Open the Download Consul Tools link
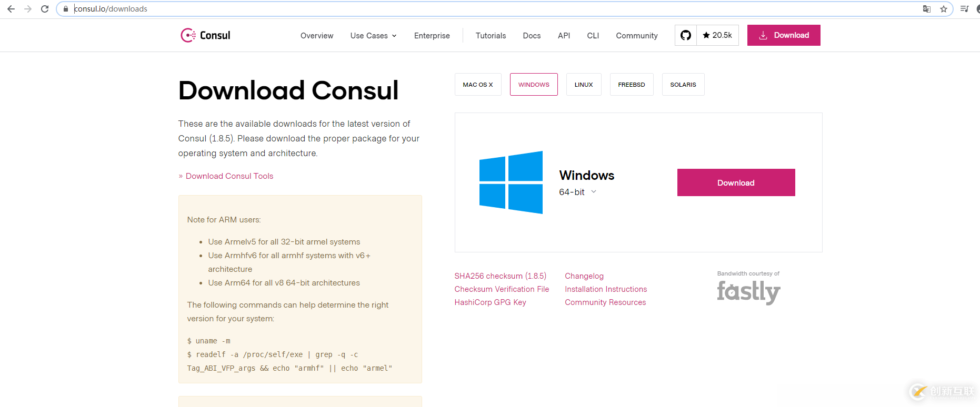980x407 pixels. [x=229, y=176]
